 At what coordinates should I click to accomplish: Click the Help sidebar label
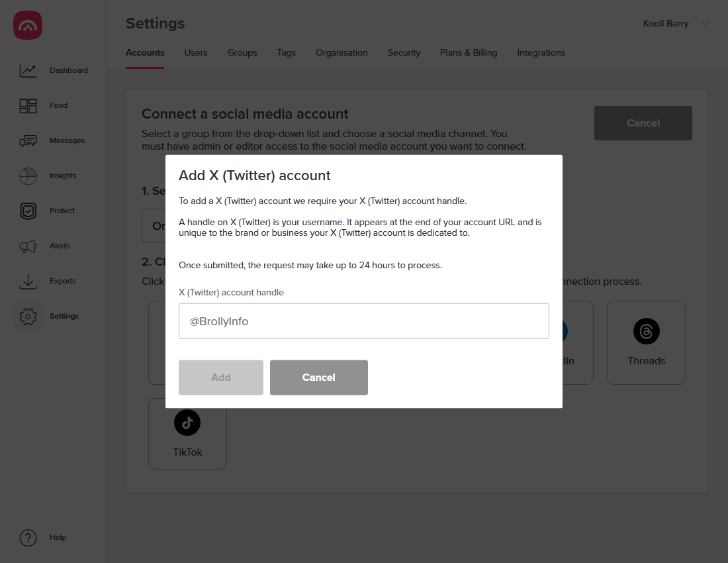pyautogui.click(x=58, y=537)
